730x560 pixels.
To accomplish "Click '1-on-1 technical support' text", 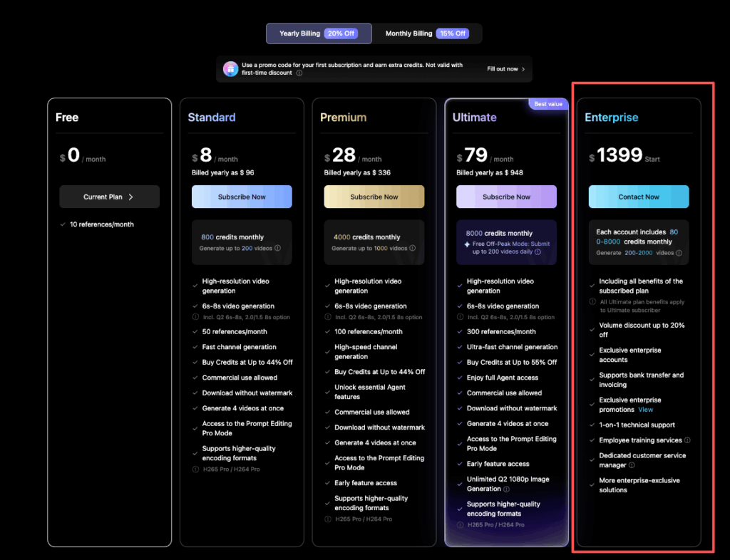I will point(637,425).
